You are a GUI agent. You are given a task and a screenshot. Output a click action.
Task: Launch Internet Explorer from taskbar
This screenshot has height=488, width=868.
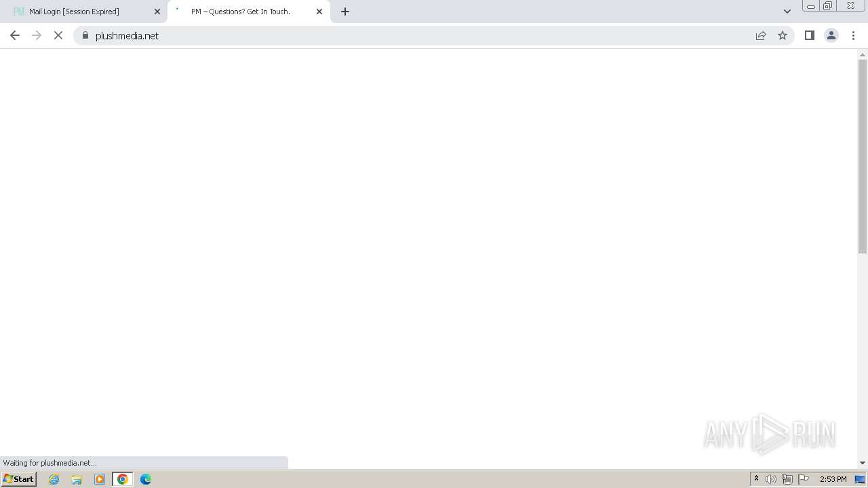pos(54,479)
